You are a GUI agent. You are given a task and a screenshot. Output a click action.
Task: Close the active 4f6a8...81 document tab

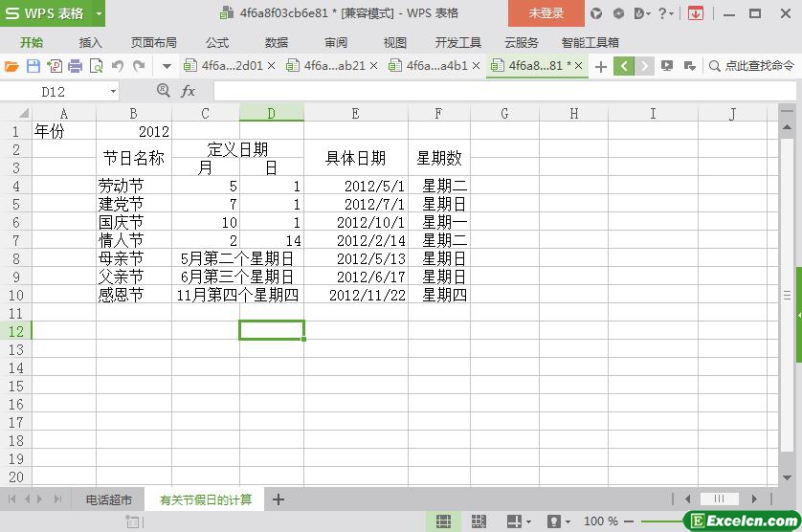point(578,65)
